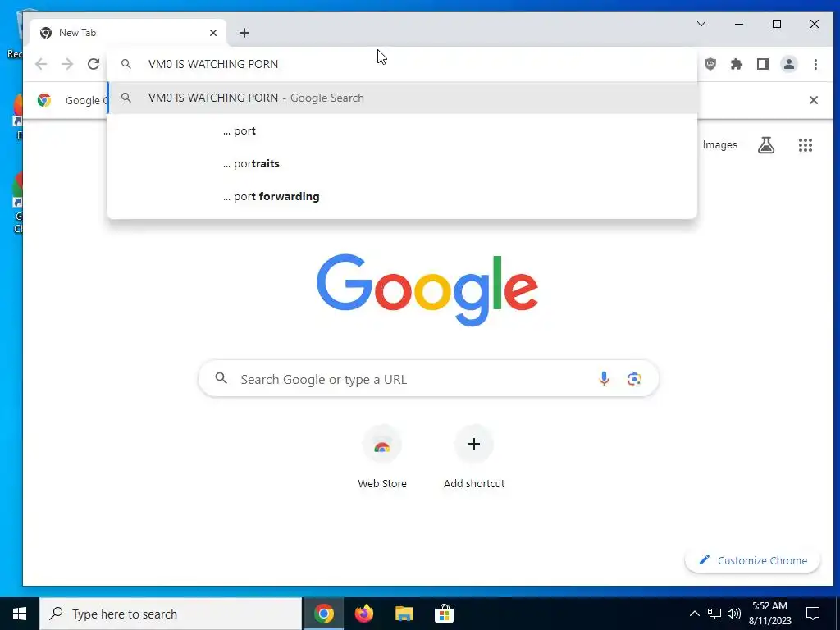840x630 pixels.
Task: Open the Chrome profile avatar
Action: point(789,64)
